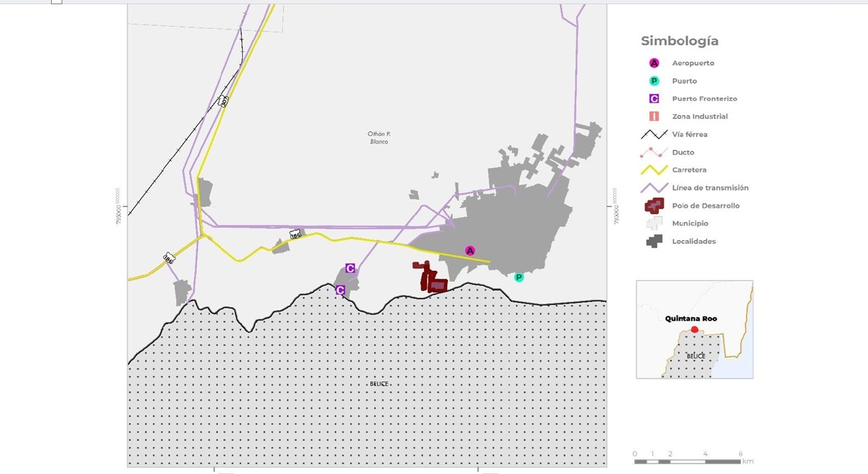Image resolution: width=868 pixels, height=474 pixels.
Task: Click the purple Línea de transmisión legend swatch
Action: click(x=654, y=188)
